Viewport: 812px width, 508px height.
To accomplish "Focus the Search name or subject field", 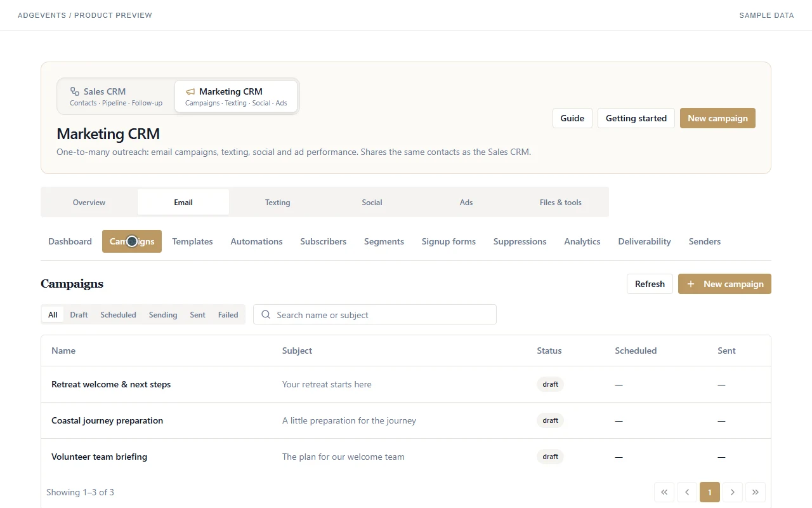I will (x=375, y=314).
